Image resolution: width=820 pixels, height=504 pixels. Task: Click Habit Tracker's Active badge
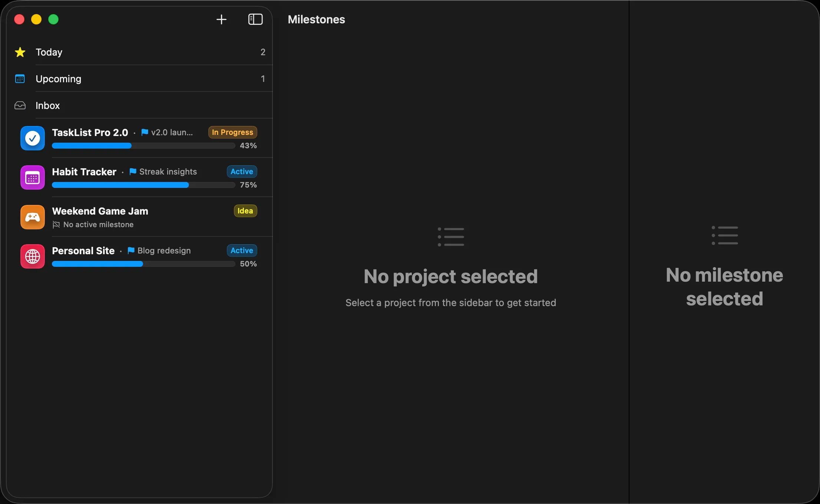242,172
